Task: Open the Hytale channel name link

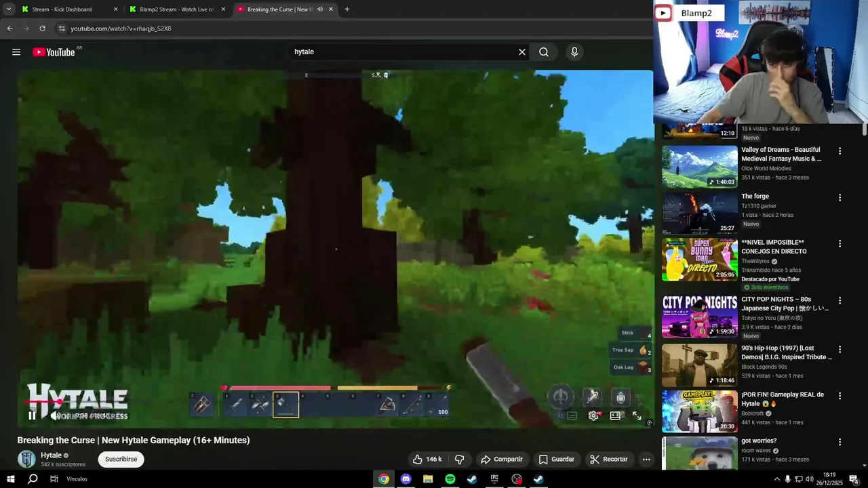Action: [x=52, y=455]
